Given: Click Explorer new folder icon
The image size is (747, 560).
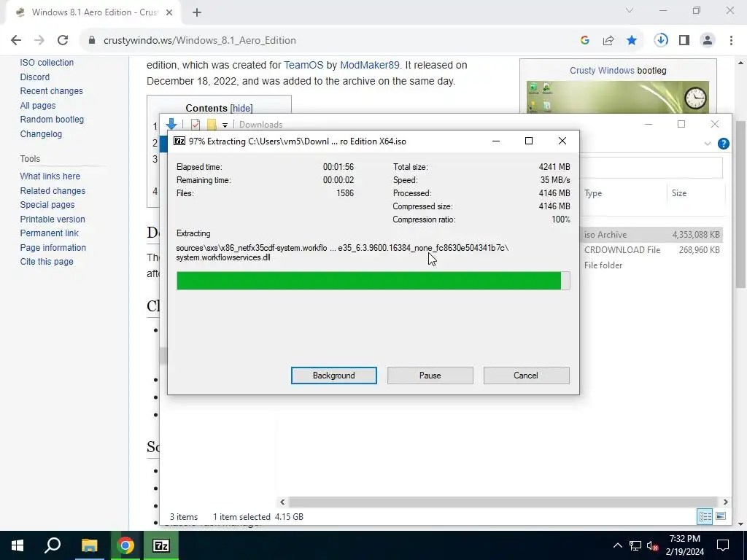Looking at the screenshot, I should pos(211,124).
